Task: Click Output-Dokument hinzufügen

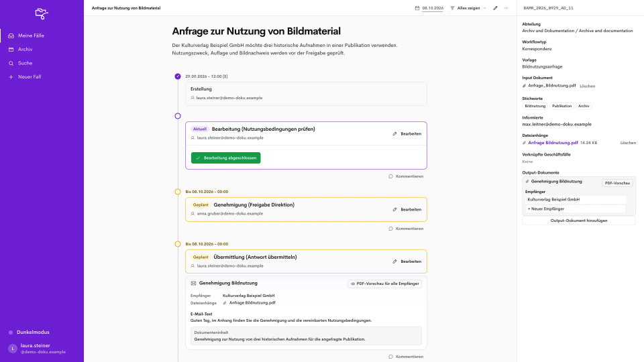Action: click(x=579, y=221)
